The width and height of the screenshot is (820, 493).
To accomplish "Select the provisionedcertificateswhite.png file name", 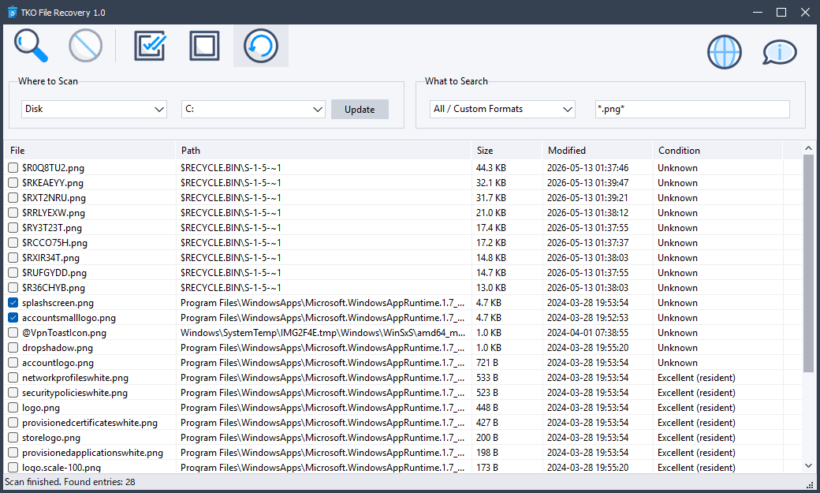I will [89, 423].
